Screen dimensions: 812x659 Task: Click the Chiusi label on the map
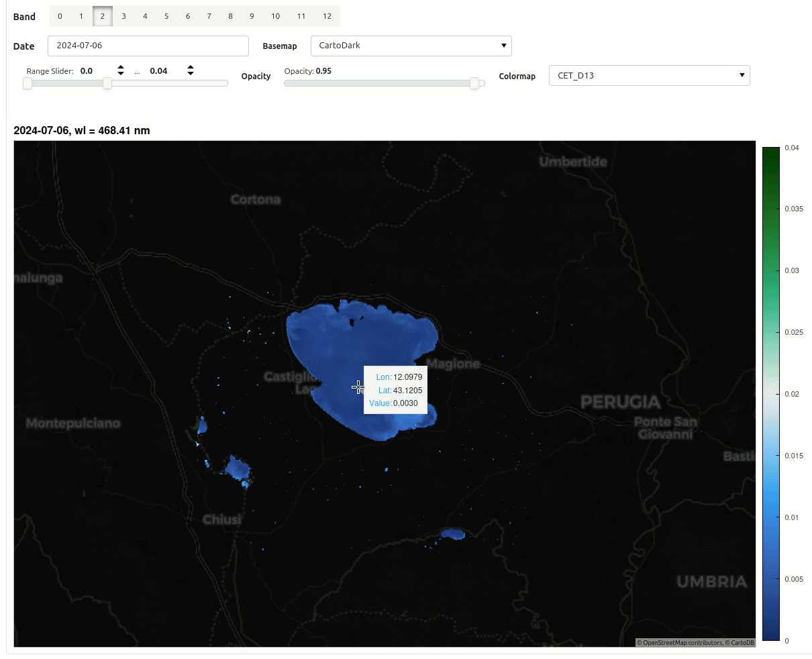coord(222,519)
